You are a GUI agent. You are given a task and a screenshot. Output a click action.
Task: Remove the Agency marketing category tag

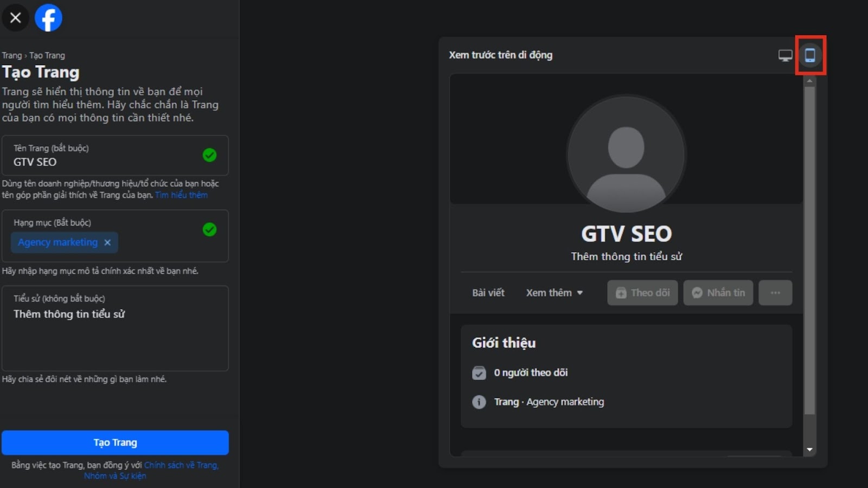click(107, 242)
